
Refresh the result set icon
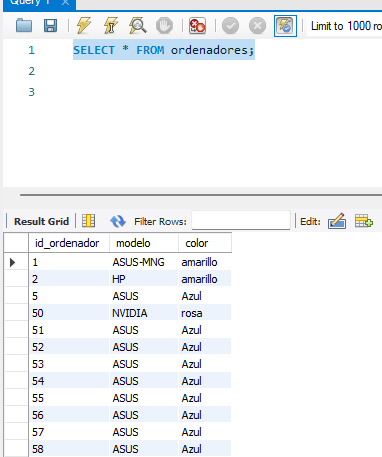(118, 221)
